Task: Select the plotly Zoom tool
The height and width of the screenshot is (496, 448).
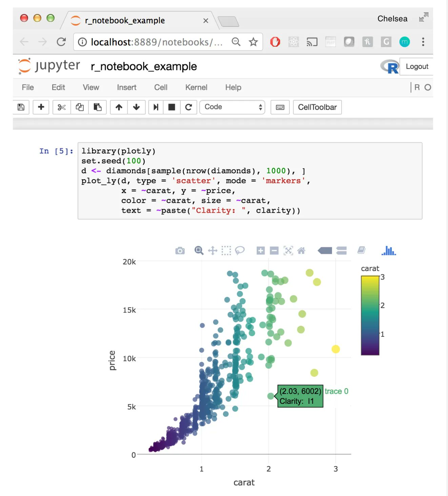Action: [199, 251]
